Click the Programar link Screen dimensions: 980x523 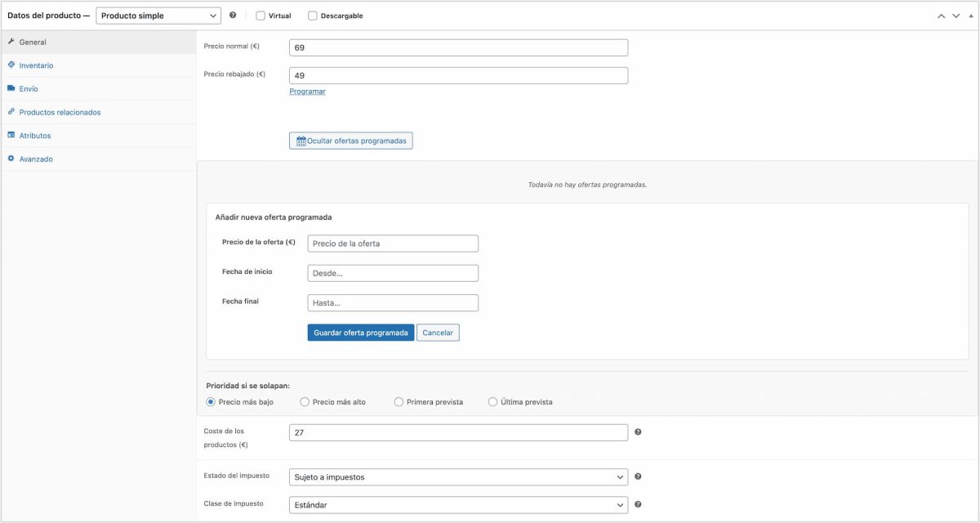pyautogui.click(x=307, y=90)
